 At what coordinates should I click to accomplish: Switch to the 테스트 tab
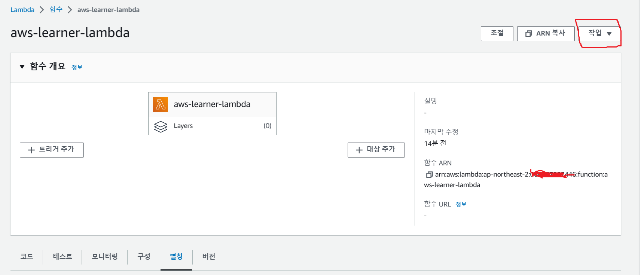(62, 257)
